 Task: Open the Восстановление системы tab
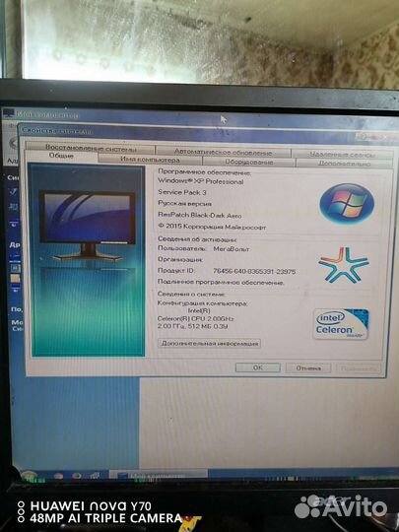tap(91, 148)
